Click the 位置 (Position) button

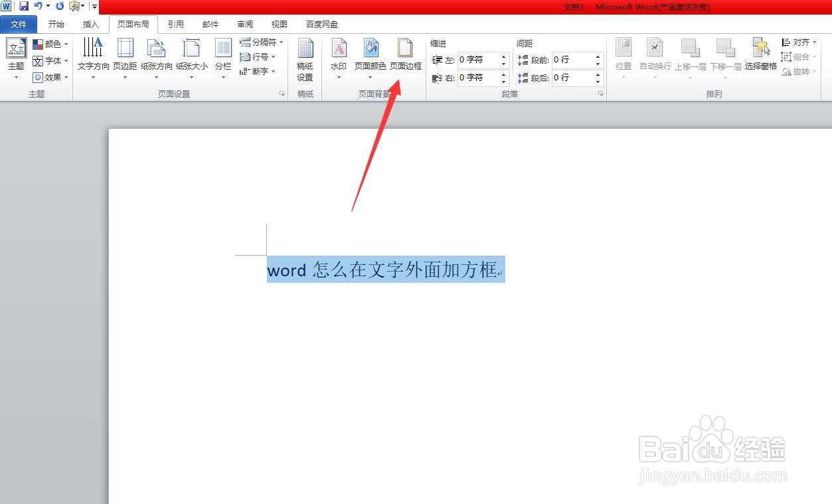624,59
